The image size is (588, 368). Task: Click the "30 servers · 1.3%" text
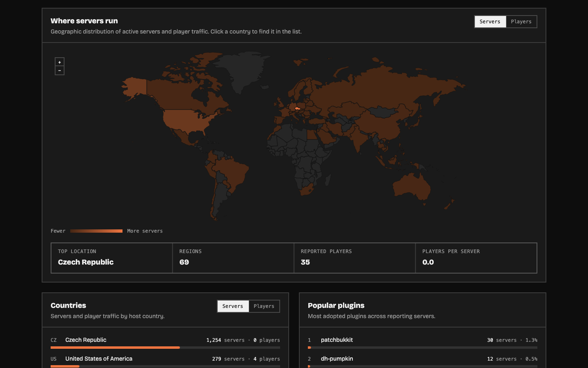(512, 340)
